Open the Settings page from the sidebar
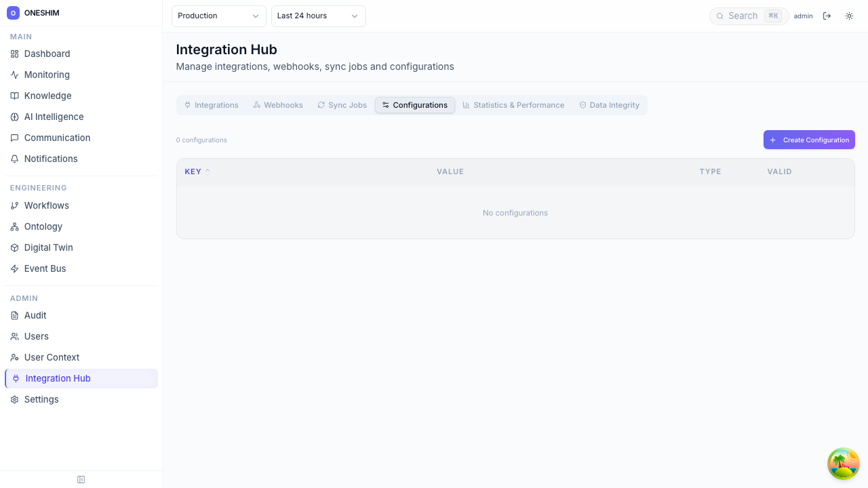Image resolution: width=868 pixels, height=488 pixels. pyautogui.click(x=41, y=399)
